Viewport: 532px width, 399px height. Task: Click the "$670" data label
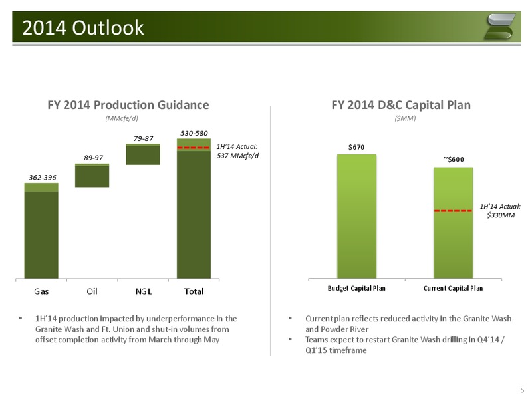[356, 147]
